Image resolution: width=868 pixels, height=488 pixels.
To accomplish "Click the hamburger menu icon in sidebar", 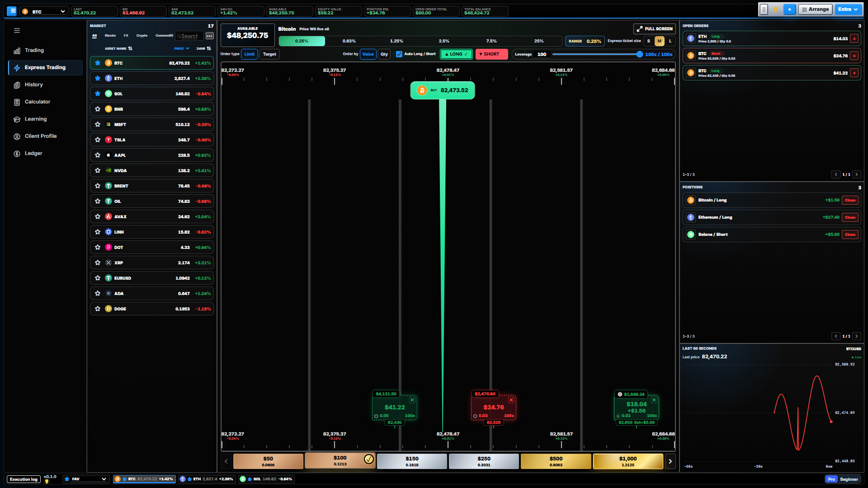I will (17, 31).
